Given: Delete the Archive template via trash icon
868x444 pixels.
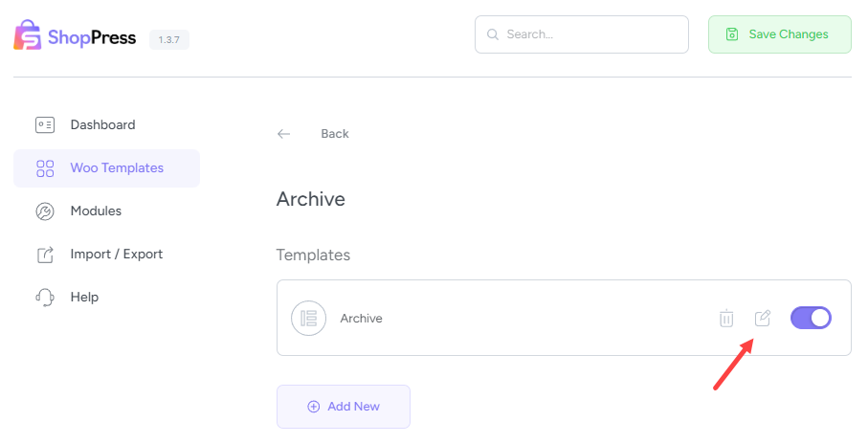Looking at the screenshot, I should (726, 319).
